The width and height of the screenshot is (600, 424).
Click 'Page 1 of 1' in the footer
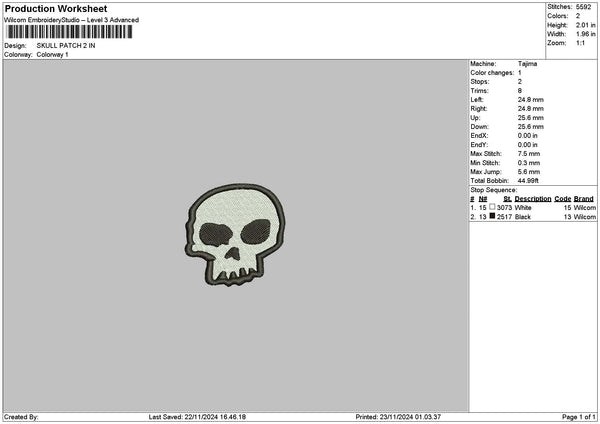point(579,417)
